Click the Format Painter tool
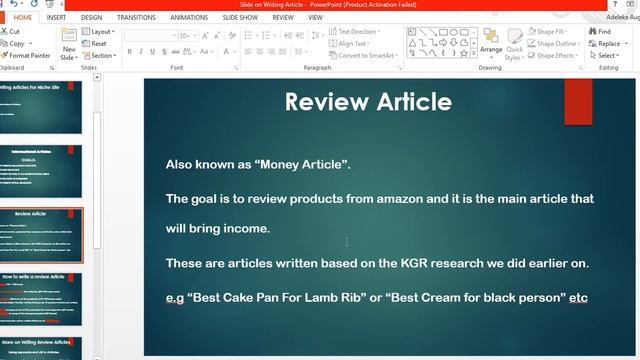This screenshot has height=360, width=640. coord(25,56)
